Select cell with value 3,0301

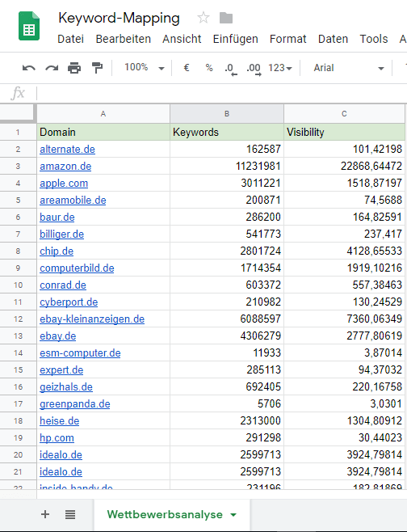point(344,403)
